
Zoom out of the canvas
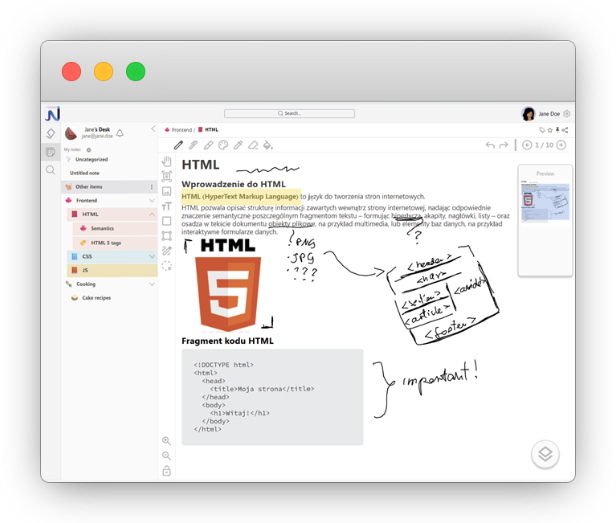click(167, 456)
